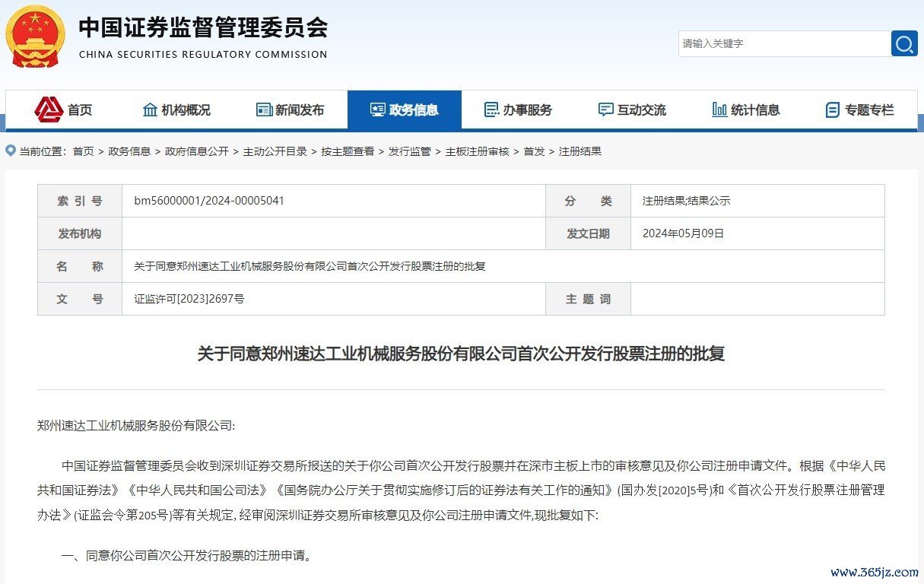This screenshot has width=924, height=584.
Task: Click the location pin icon in breadcrumb
Action: click(x=11, y=151)
